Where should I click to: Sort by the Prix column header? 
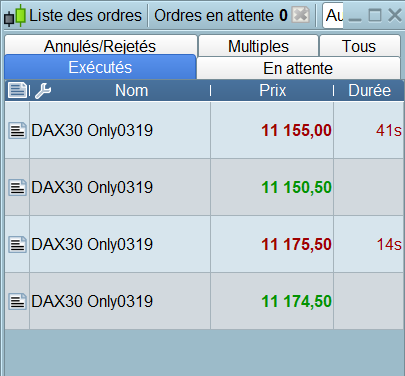(273, 90)
